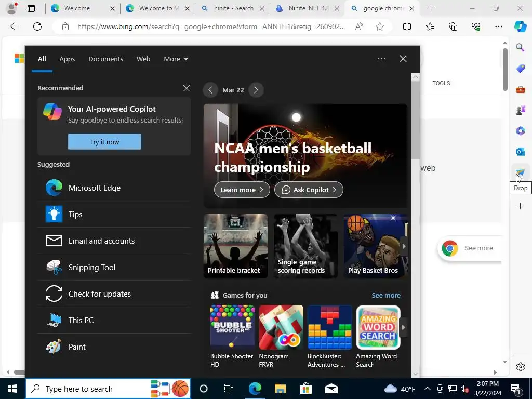Go to previous date before Mar 22
The height and width of the screenshot is (399, 532).
pyautogui.click(x=210, y=90)
